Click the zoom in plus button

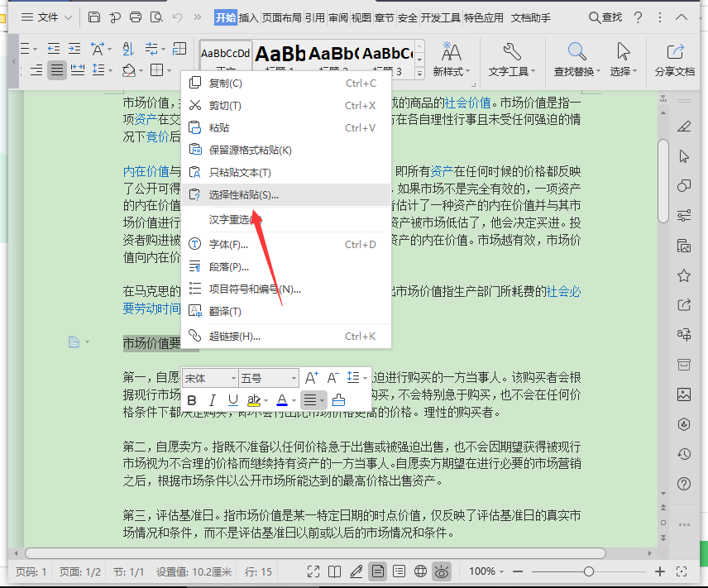click(x=660, y=571)
